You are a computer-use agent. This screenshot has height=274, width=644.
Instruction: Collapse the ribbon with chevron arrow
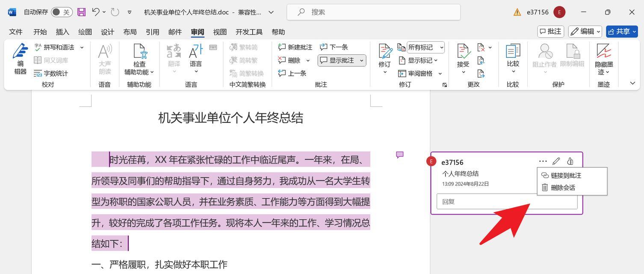click(x=632, y=83)
